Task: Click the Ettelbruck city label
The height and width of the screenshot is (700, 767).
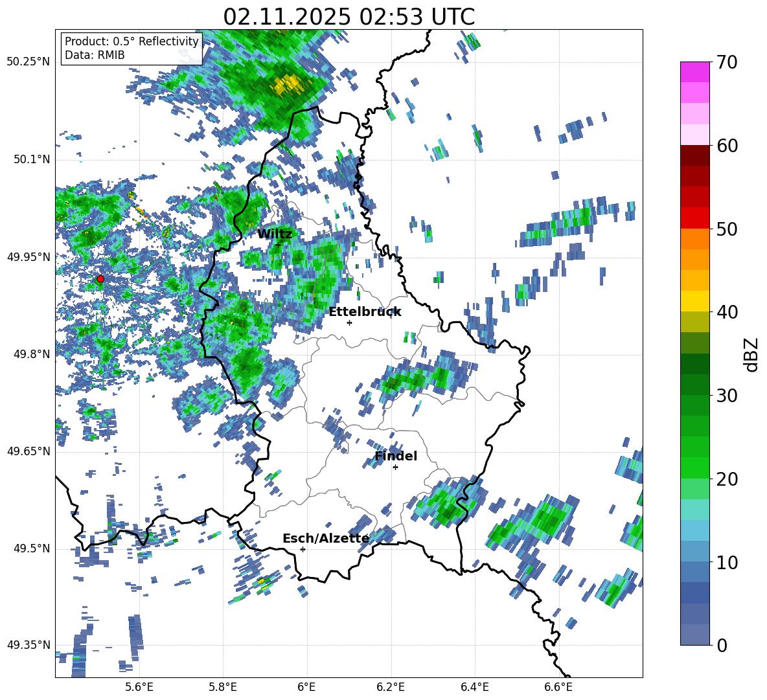Action: tap(365, 312)
